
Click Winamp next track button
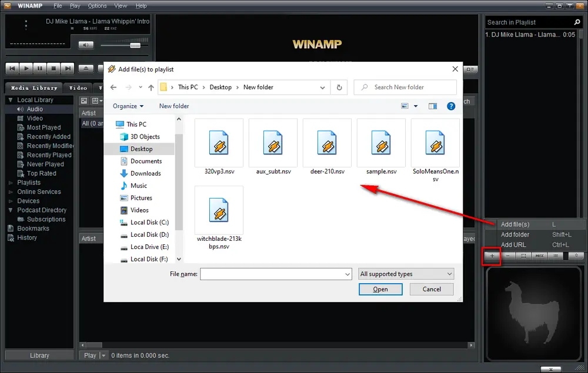click(68, 68)
